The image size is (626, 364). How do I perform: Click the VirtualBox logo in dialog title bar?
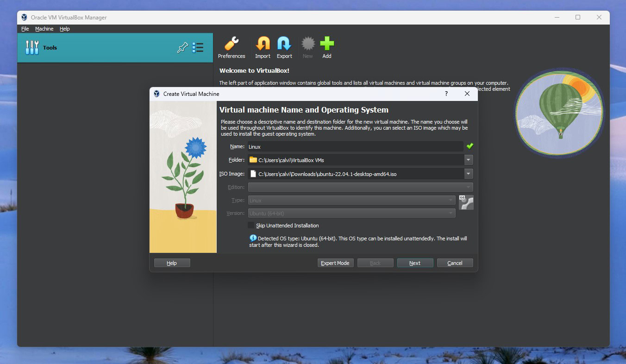click(x=156, y=94)
